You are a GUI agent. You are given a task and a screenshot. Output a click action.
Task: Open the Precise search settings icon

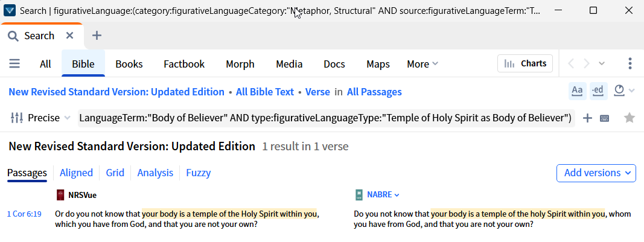point(17,118)
